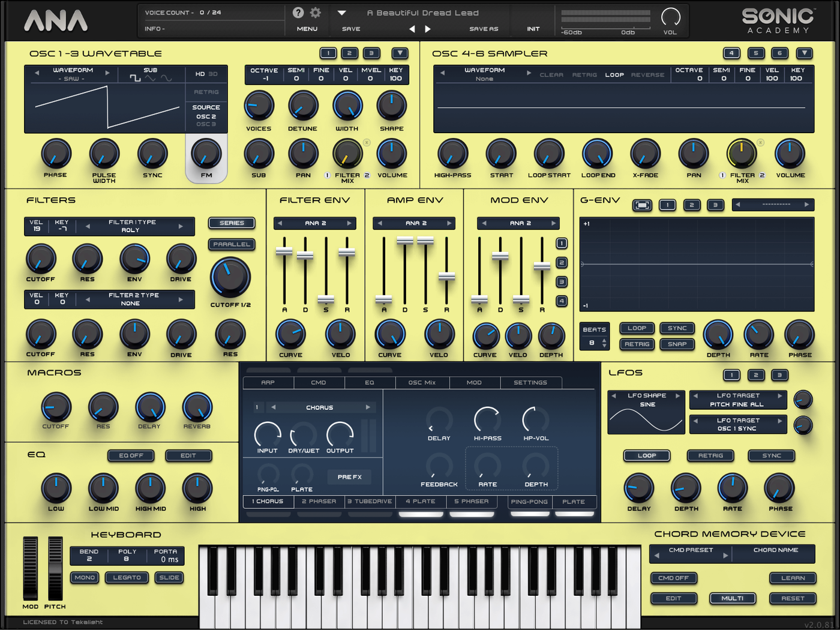
Task: Open the Filter Env ANA 2 selector
Action: pyautogui.click(x=316, y=223)
